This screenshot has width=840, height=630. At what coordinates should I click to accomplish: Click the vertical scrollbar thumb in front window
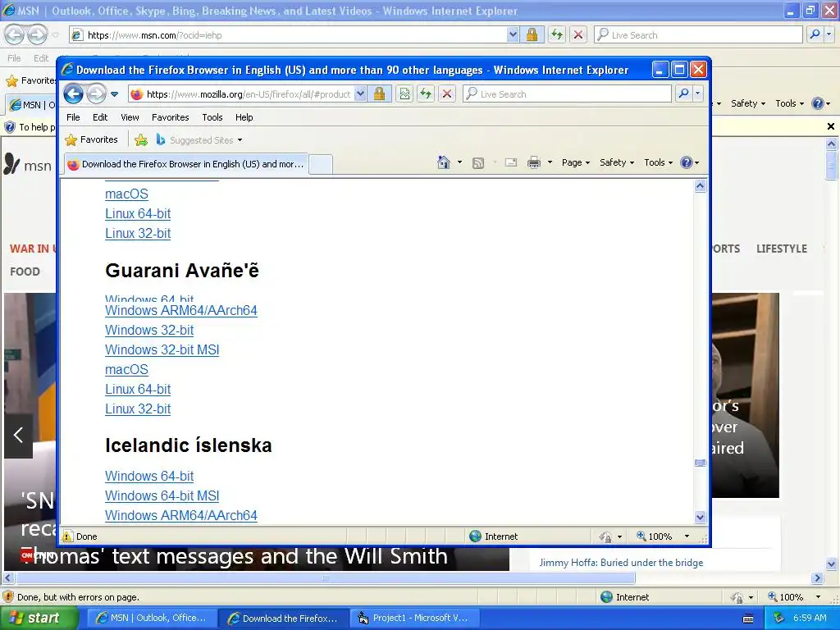tap(701, 463)
